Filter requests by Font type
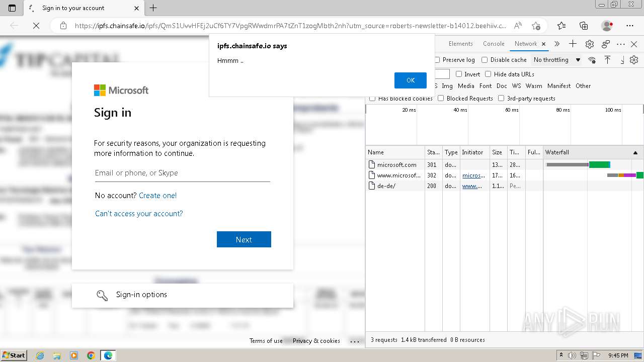The width and height of the screenshot is (644, 362). (486, 86)
